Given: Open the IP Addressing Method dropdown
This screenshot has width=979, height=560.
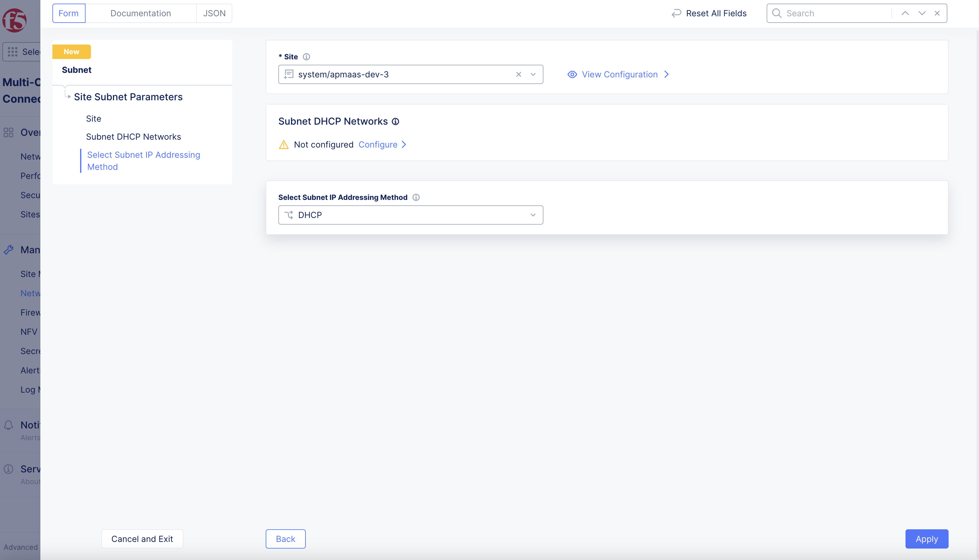Looking at the screenshot, I should tap(533, 215).
